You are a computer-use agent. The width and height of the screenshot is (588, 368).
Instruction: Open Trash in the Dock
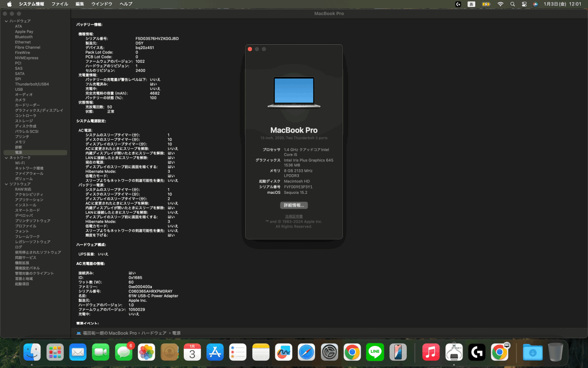click(x=555, y=352)
